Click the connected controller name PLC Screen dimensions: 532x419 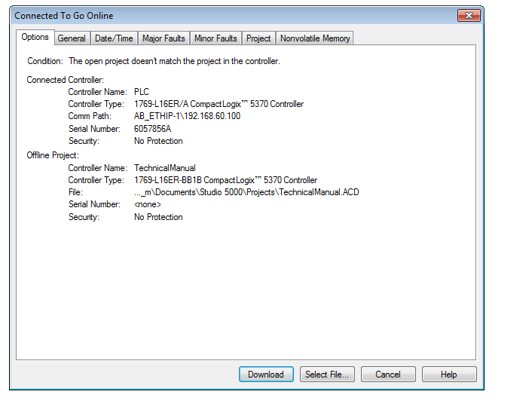point(142,92)
